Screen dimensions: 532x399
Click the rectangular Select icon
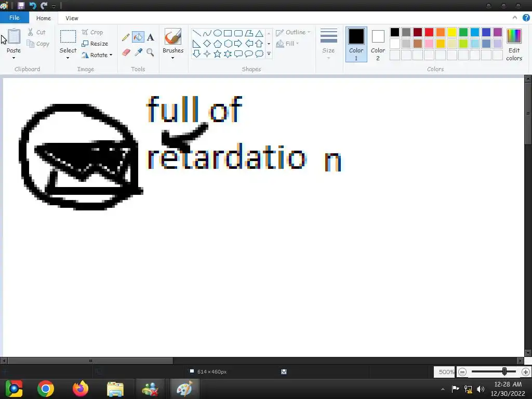pos(68,37)
